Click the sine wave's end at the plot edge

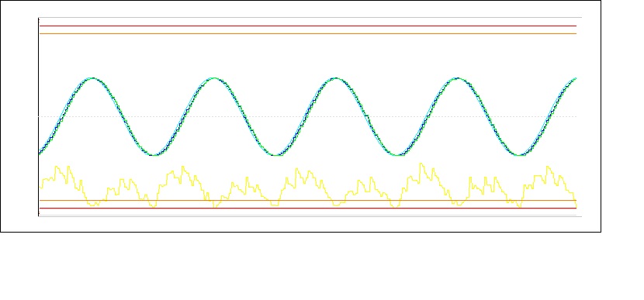tap(575, 78)
